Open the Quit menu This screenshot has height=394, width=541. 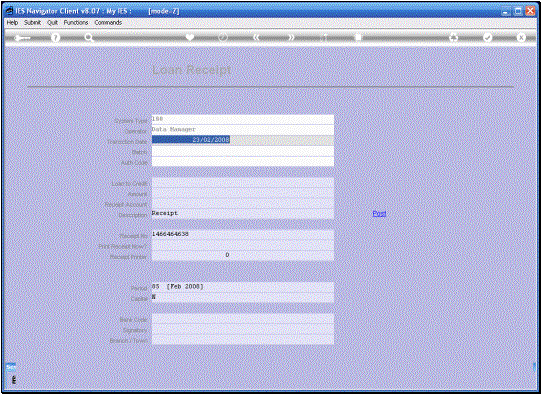pos(52,22)
